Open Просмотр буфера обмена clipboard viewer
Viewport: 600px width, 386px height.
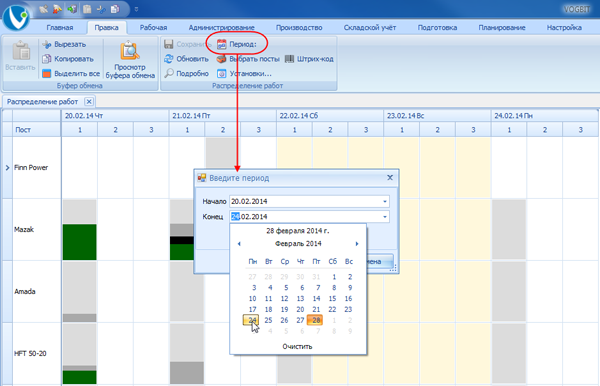pos(130,60)
